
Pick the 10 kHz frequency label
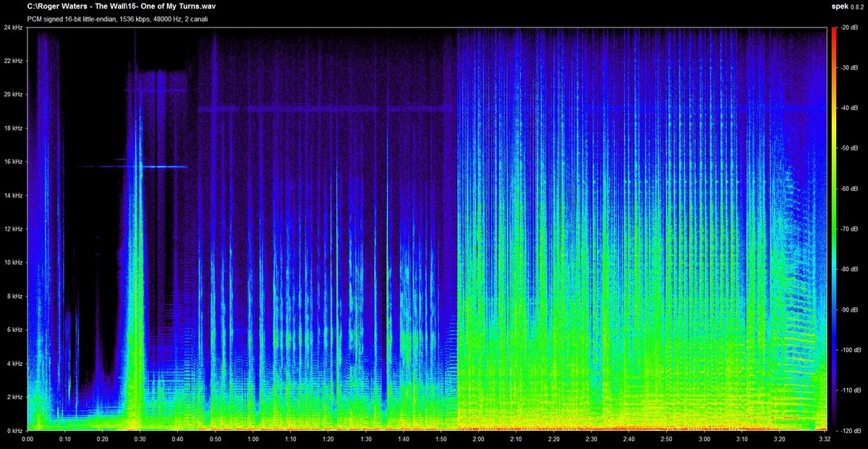[x=14, y=262]
